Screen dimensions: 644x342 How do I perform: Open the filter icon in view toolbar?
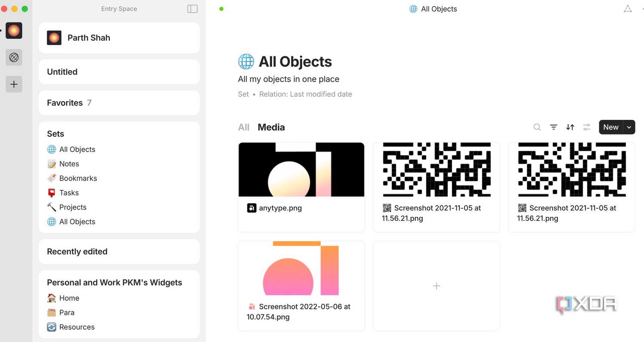click(554, 127)
